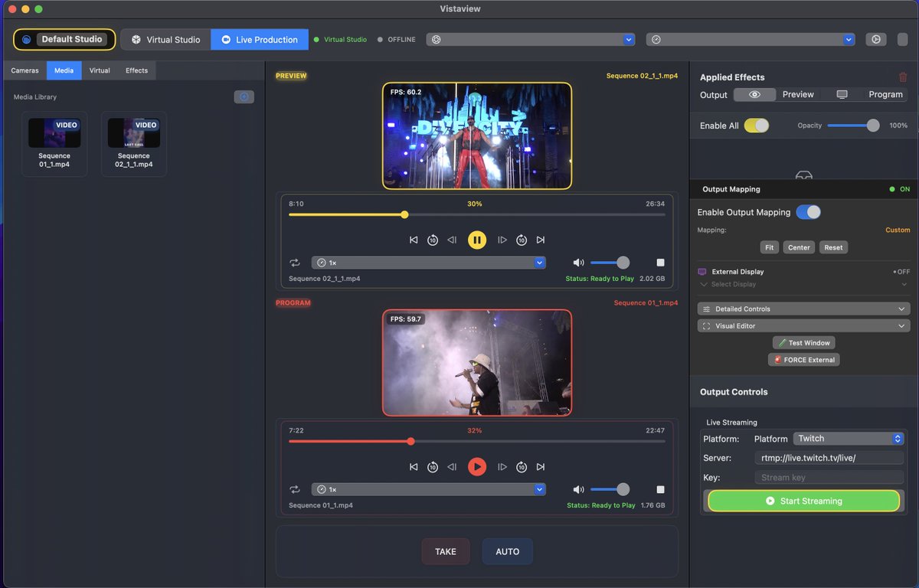The width and height of the screenshot is (919, 588).
Task: Stop the Program player playback
Action: (x=661, y=489)
